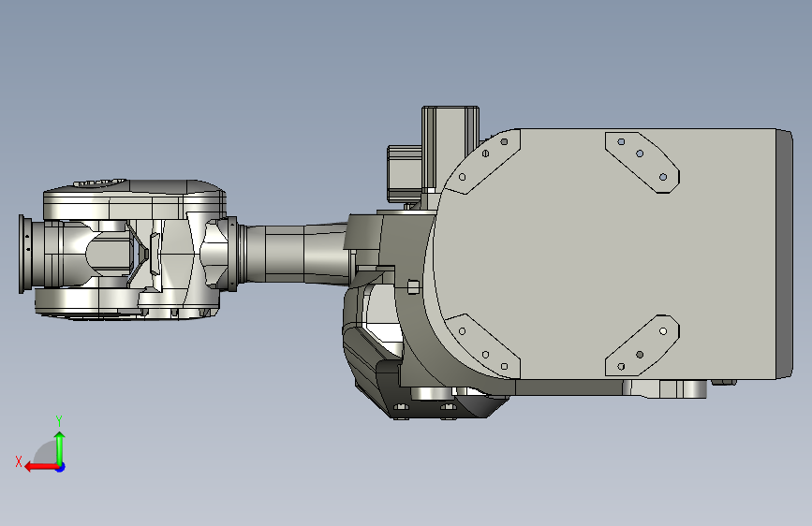Click the green Y axis arrow of the triad

pyautogui.click(x=60, y=447)
